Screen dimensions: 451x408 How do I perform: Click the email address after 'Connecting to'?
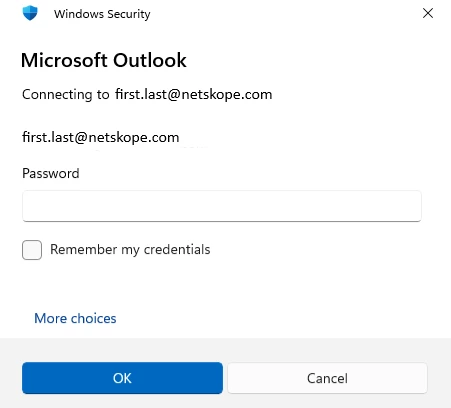click(x=194, y=94)
